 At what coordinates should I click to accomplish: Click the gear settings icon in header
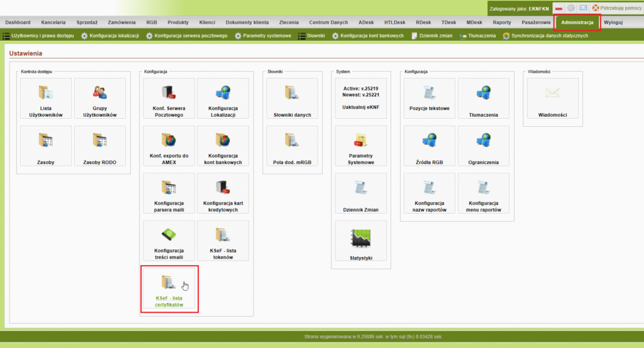click(x=571, y=8)
